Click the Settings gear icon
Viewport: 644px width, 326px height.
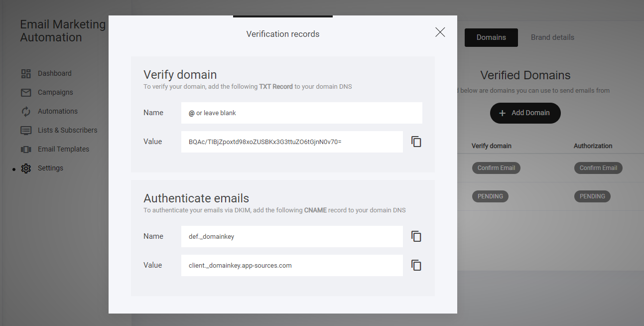click(x=26, y=168)
